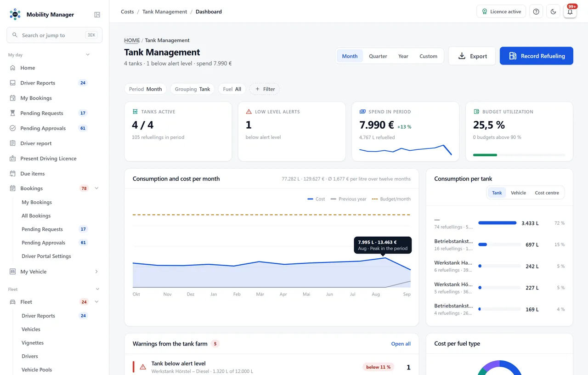This screenshot has width=588, height=375.
Task: Collapse the sidebar with the panel icon
Action: 97,15
